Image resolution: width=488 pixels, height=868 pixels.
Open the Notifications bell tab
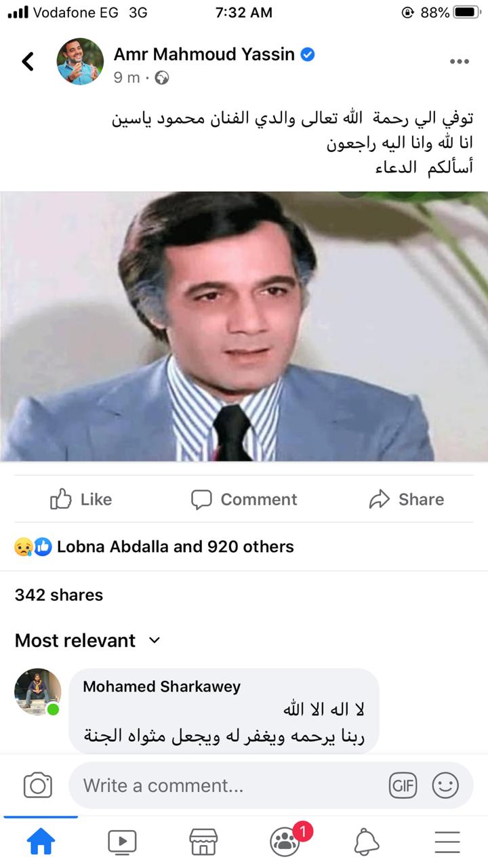point(367,842)
